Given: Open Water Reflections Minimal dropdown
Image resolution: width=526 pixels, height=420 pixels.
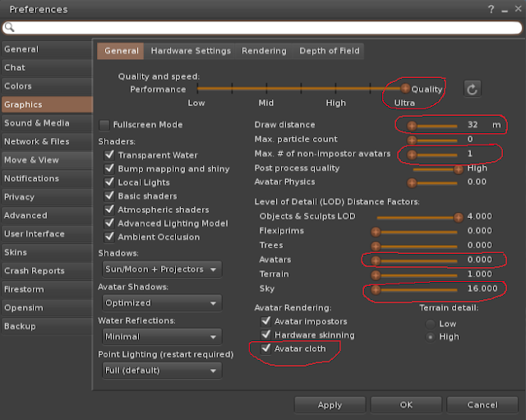Looking at the screenshot, I should [162, 337].
